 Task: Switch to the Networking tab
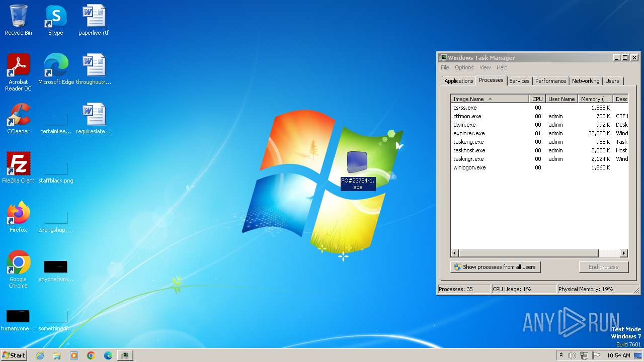point(586,81)
